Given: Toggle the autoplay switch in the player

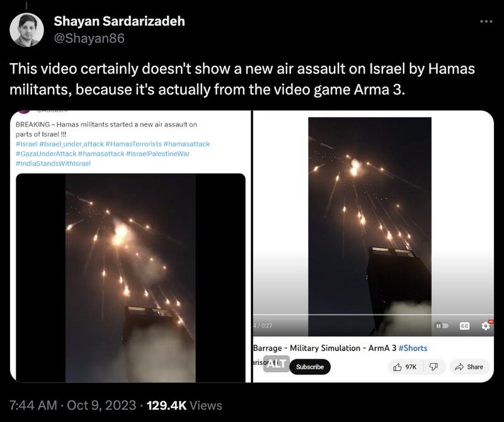Looking at the screenshot, I should coord(442,326).
